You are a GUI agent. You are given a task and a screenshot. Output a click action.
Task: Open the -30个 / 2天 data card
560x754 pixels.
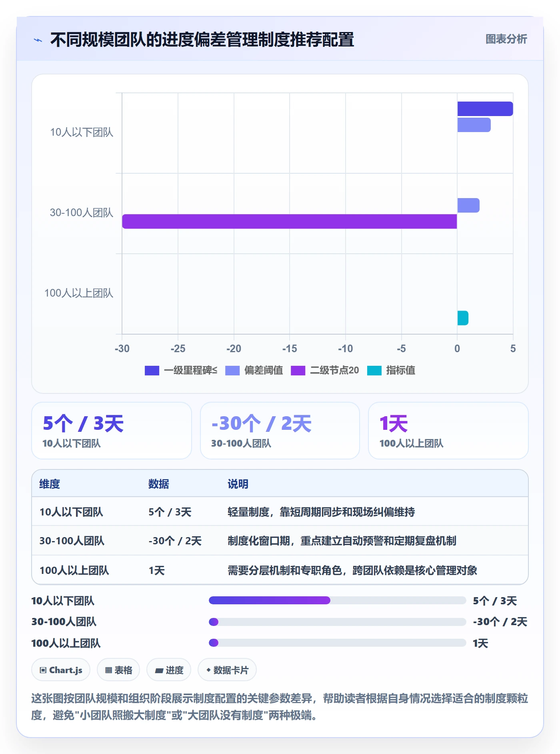[x=280, y=431]
